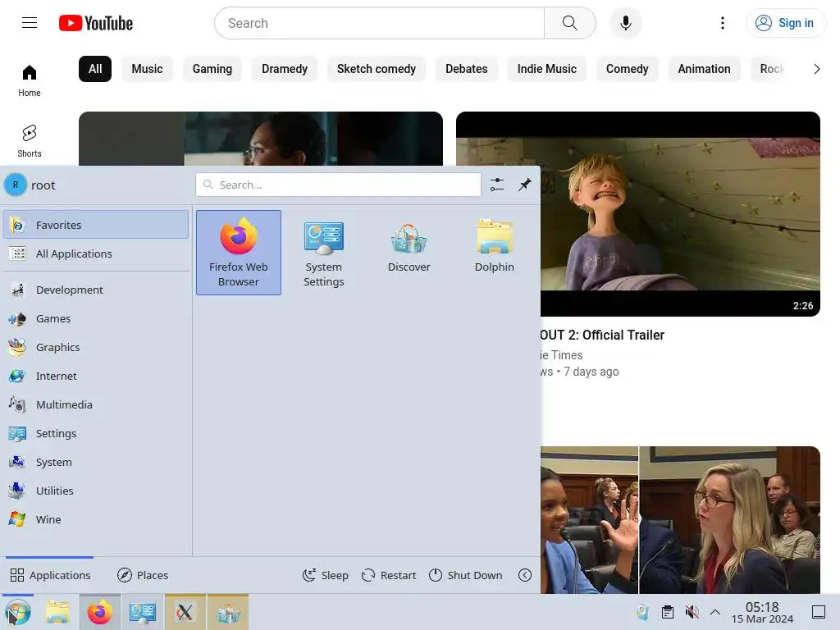Select the Sketch comedy chip

tap(376, 69)
